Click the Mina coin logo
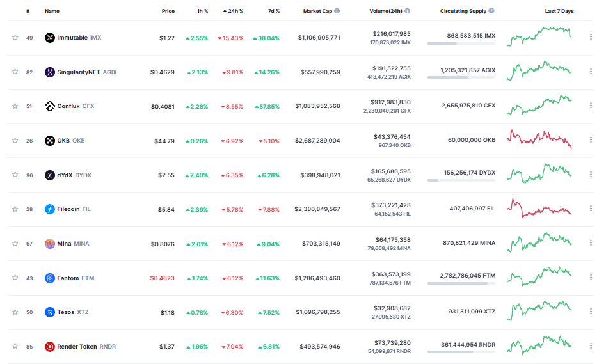 (49, 244)
